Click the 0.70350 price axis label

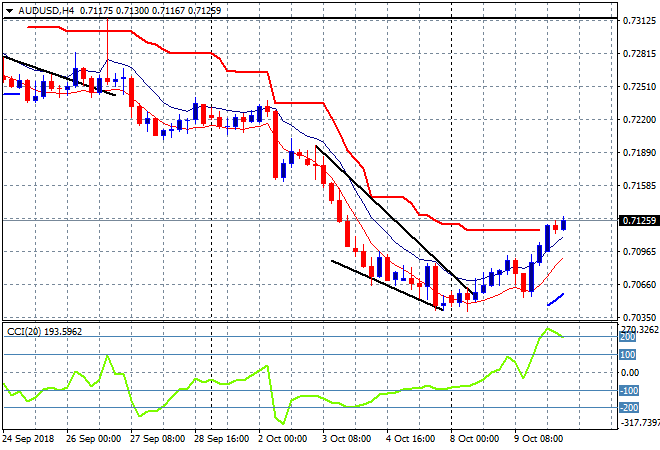pos(638,317)
